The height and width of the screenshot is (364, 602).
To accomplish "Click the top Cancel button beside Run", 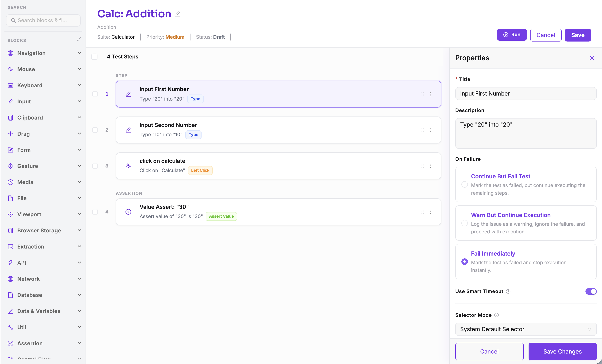I will point(546,35).
